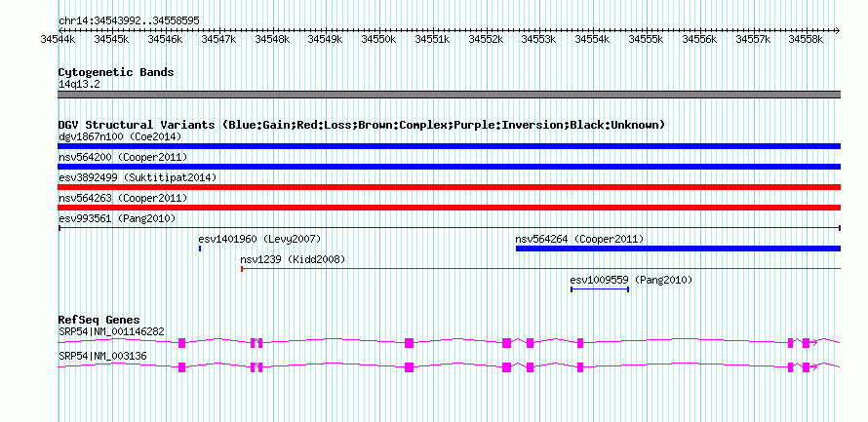868x422 pixels.
Task: Click the 34544k ruler tick label
Action: coord(59,39)
